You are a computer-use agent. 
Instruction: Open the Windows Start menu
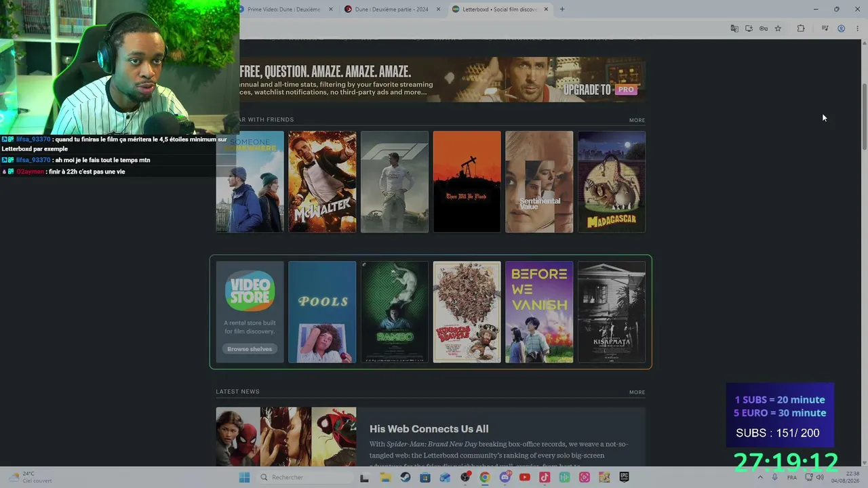244,477
